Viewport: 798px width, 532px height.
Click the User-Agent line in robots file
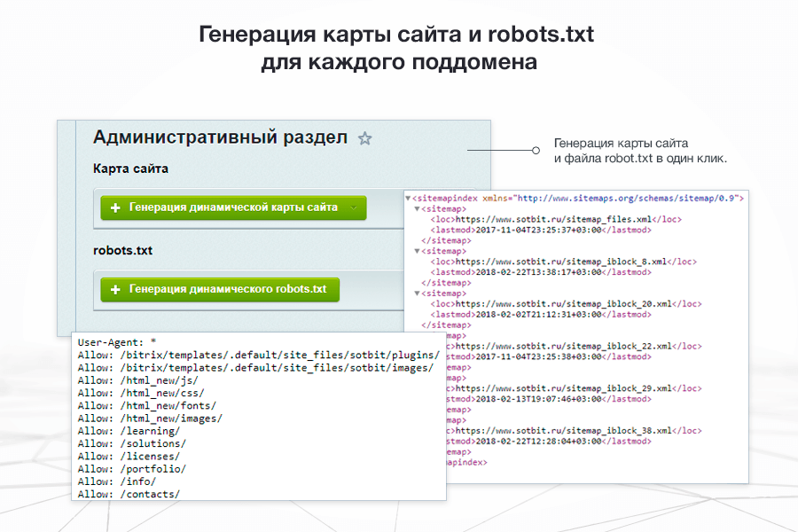[x=116, y=341]
